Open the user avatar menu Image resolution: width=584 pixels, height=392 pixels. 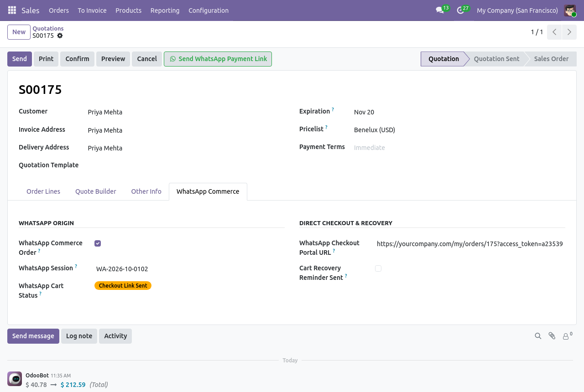[570, 10]
